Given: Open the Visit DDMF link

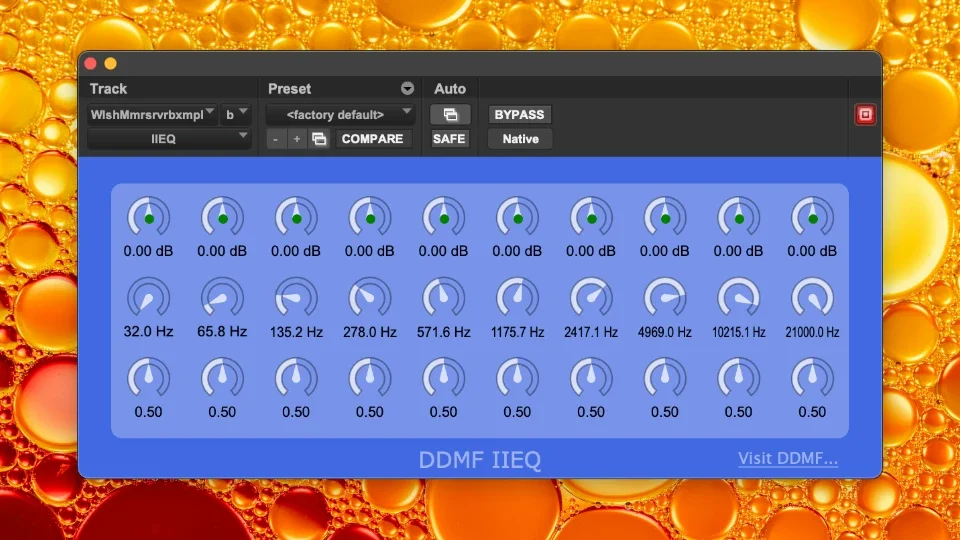Looking at the screenshot, I should [x=787, y=459].
